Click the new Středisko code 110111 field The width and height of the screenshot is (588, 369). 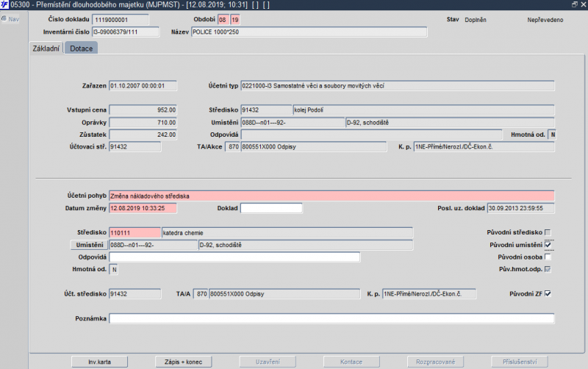pyautogui.click(x=135, y=233)
